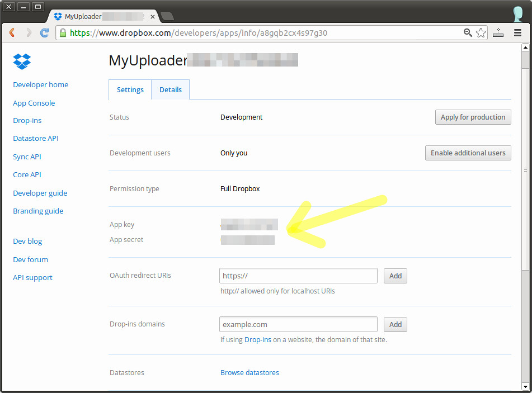532x393 pixels.
Task: Navigate back using the orange back arrow
Action: tap(12, 32)
